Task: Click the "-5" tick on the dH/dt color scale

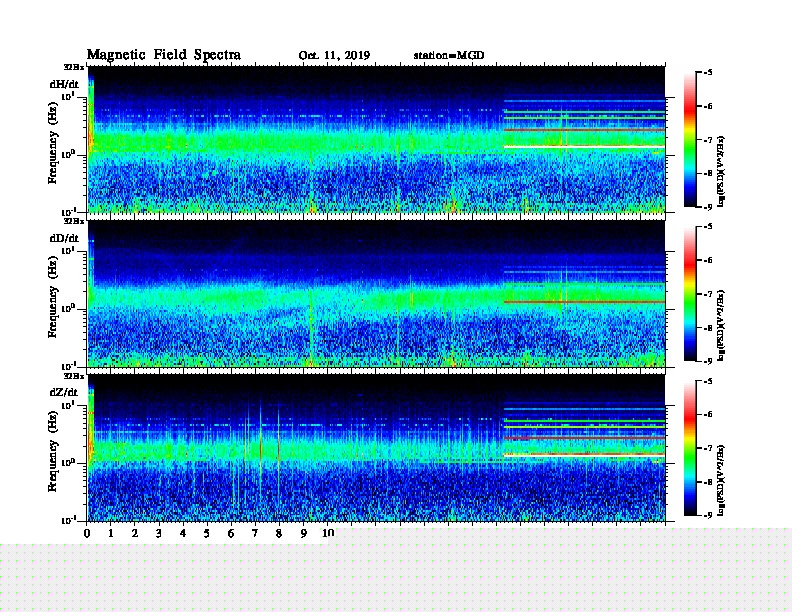Action: tap(708, 73)
